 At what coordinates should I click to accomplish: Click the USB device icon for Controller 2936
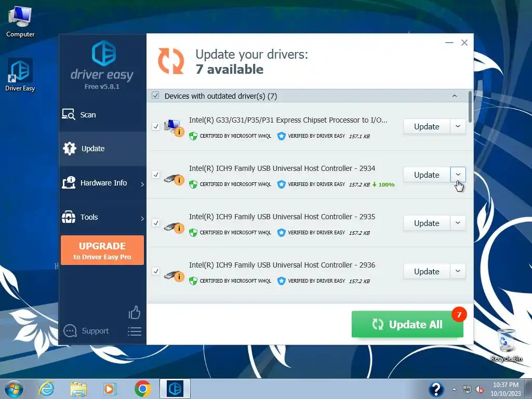coord(174,275)
